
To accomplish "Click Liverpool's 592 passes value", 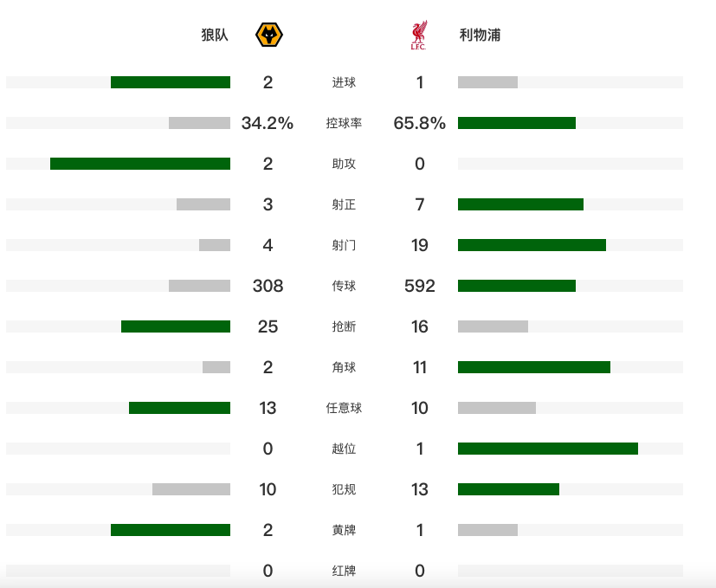I will click(420, 287).
